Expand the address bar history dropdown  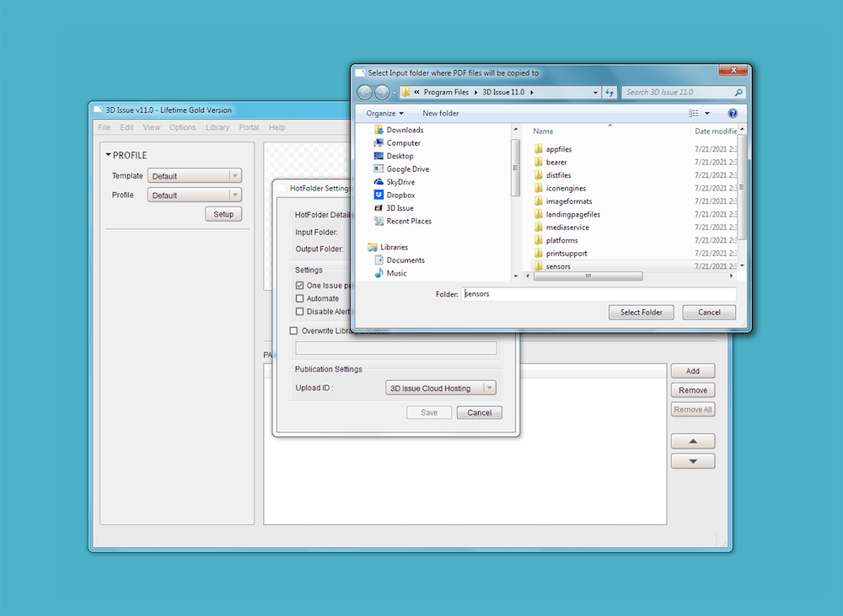tap(595, 93)
